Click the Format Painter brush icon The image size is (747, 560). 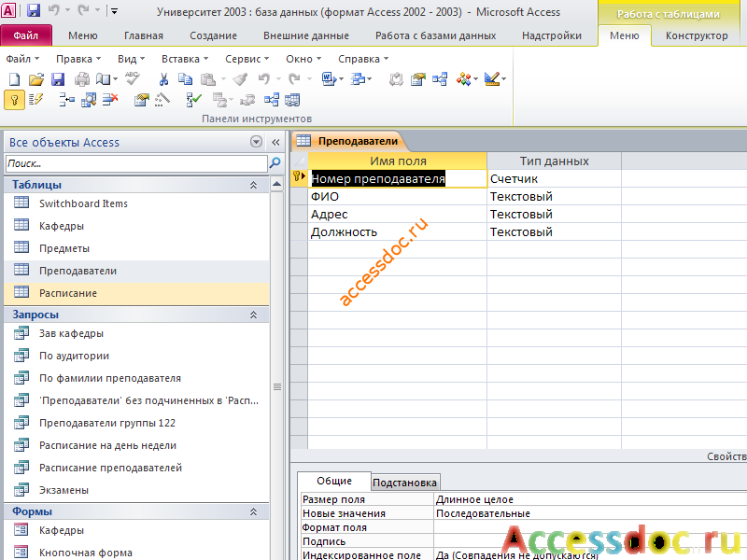[x=241, y=79]
